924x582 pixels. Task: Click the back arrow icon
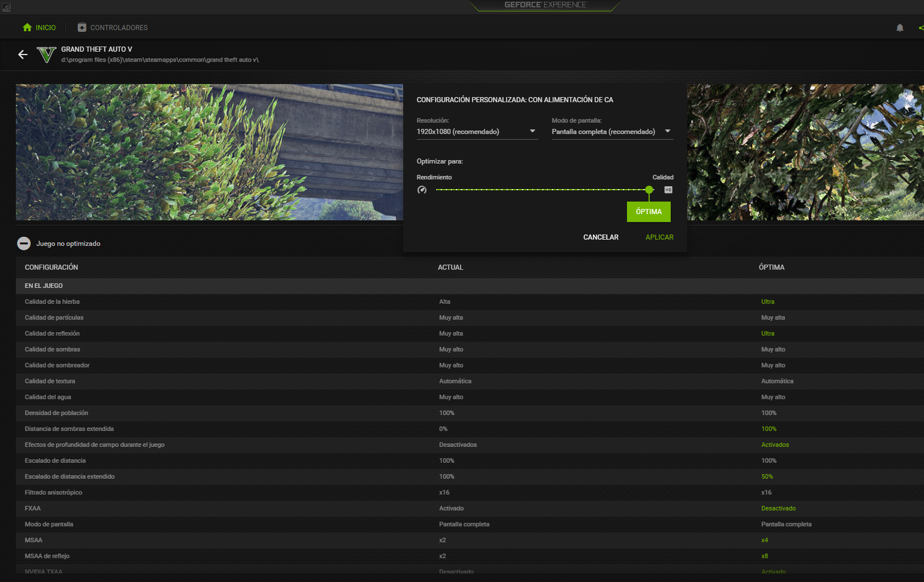tap(23, 55)
